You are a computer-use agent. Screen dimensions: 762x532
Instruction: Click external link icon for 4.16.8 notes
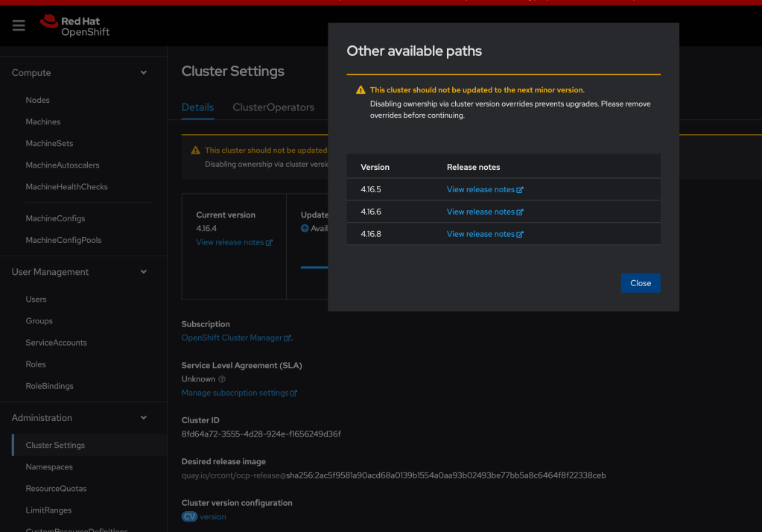pyautogui.click(x=520, y=235)
